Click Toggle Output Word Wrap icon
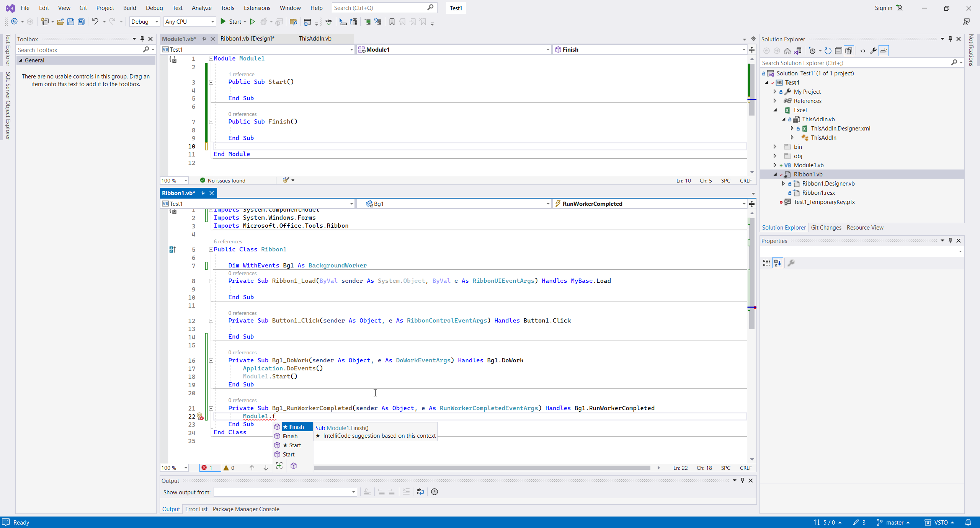This screenshot has height=528, width=980. coord(420,492)
